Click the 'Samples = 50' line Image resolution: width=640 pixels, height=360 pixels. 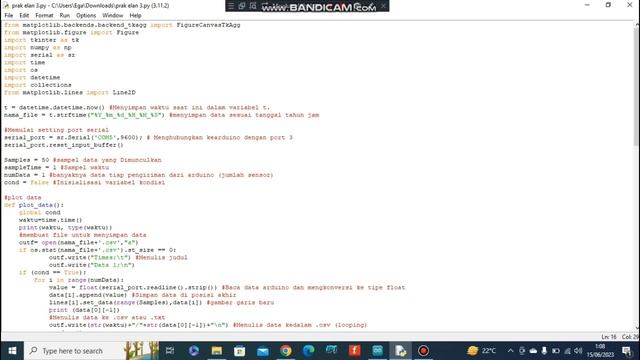point(83,160)
